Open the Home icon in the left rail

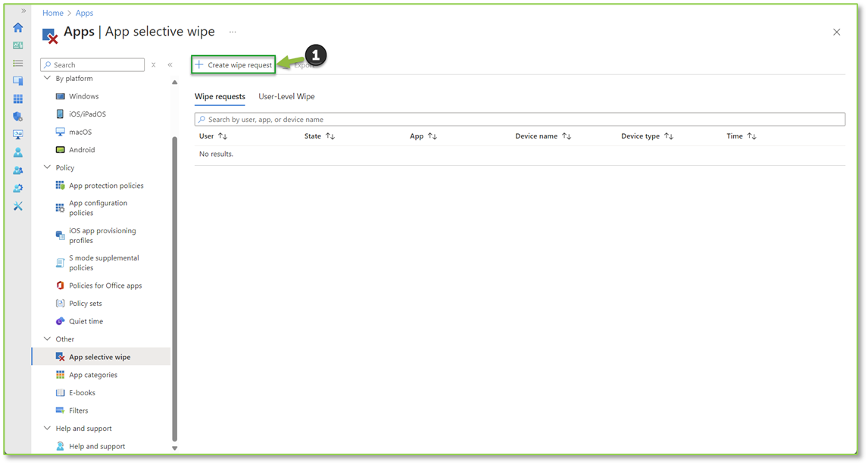[x=18, y=27]
